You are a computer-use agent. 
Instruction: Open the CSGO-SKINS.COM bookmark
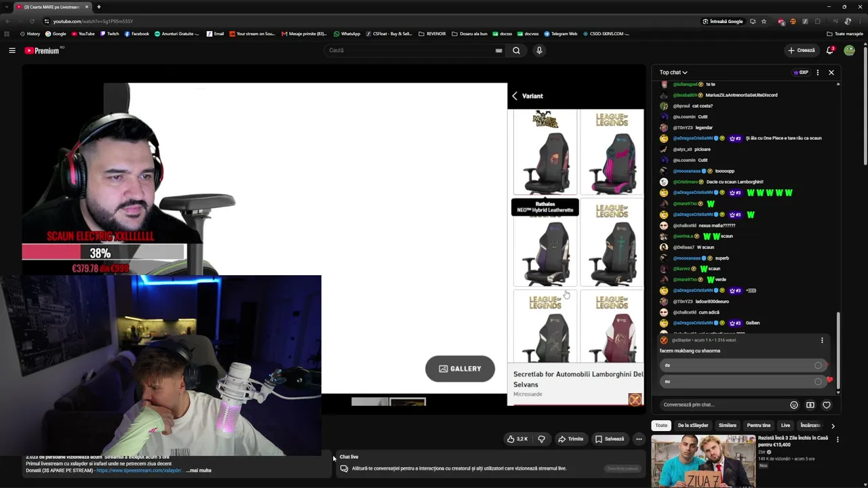click(606, 34)
